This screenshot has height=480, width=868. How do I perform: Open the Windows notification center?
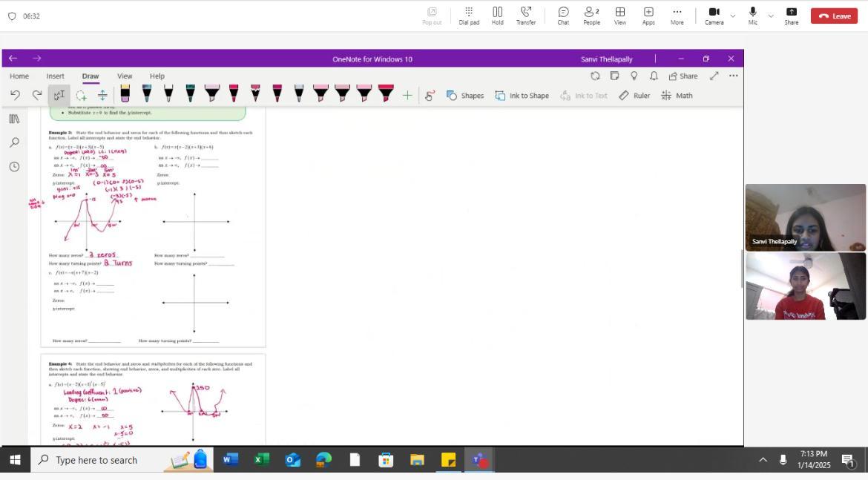tap(847, 459)
